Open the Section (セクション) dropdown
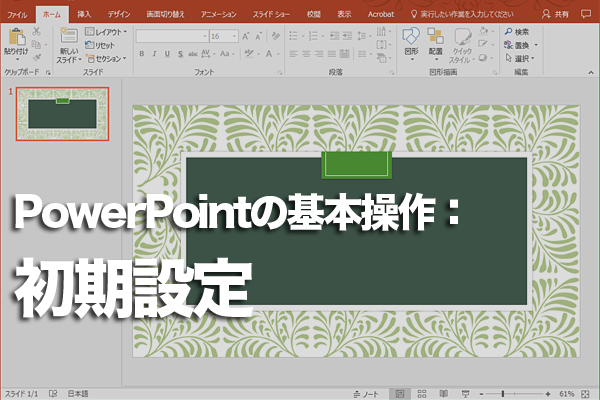 point(106,59)
